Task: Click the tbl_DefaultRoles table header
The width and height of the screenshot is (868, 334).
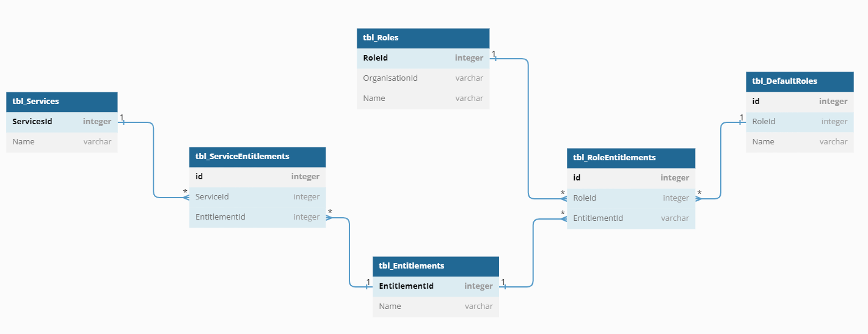Action: click(x=800, y=81)
